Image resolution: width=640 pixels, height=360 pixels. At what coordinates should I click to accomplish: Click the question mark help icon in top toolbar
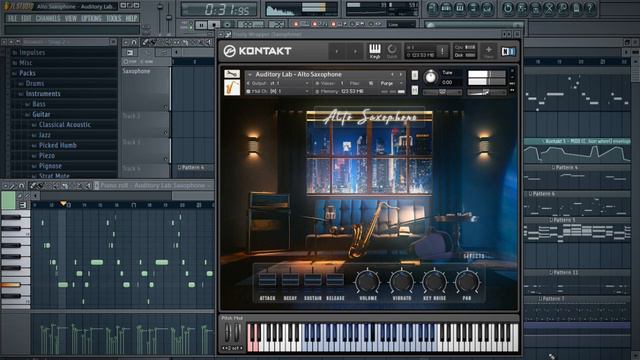(590, 8)
